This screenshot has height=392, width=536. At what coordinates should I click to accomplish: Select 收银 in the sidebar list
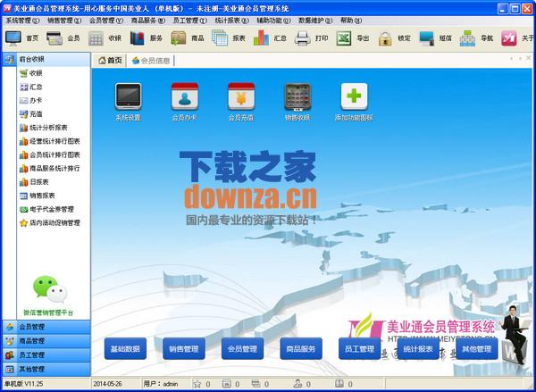(31, 73)
